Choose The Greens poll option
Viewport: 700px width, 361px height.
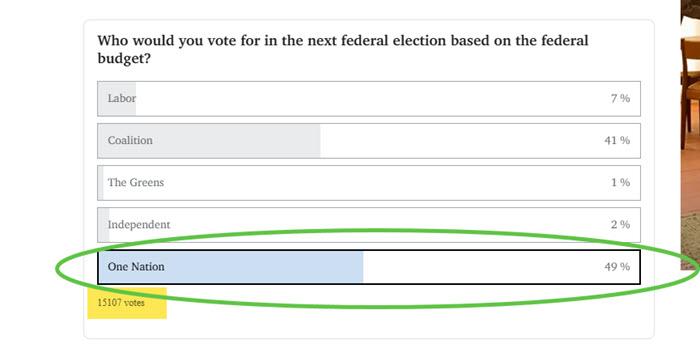coord(369,183)
